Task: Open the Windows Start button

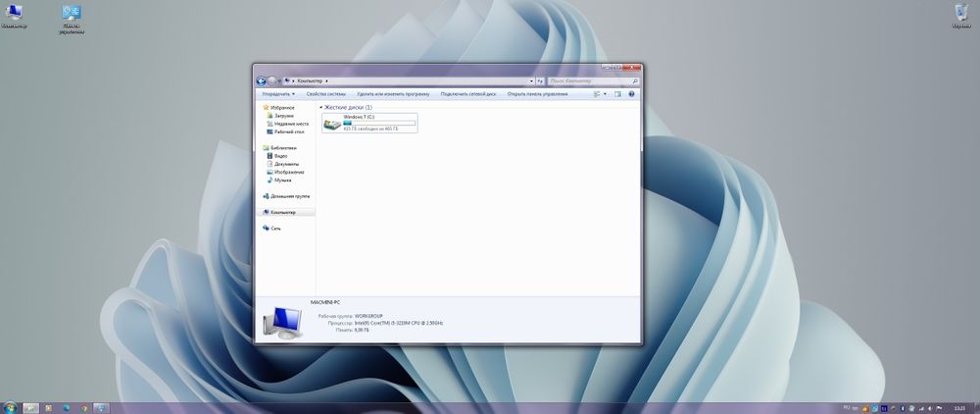Action: (x=10, y=408)
